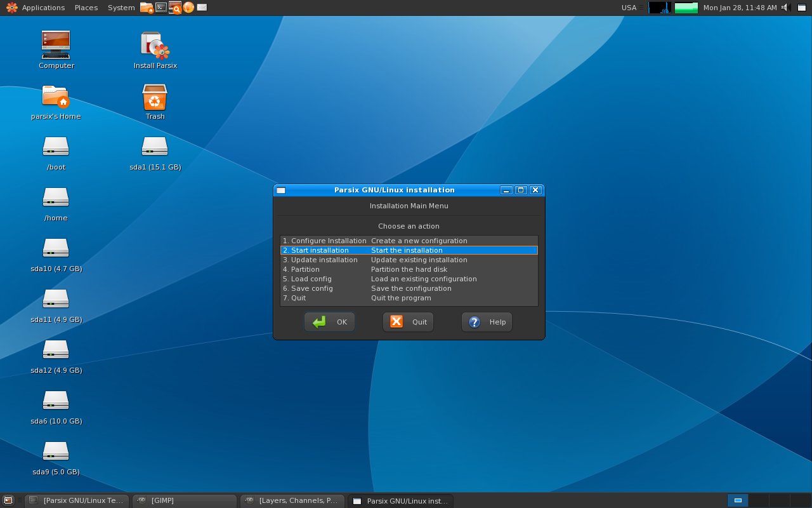Select '4. Partition' list row

[409, 269]
